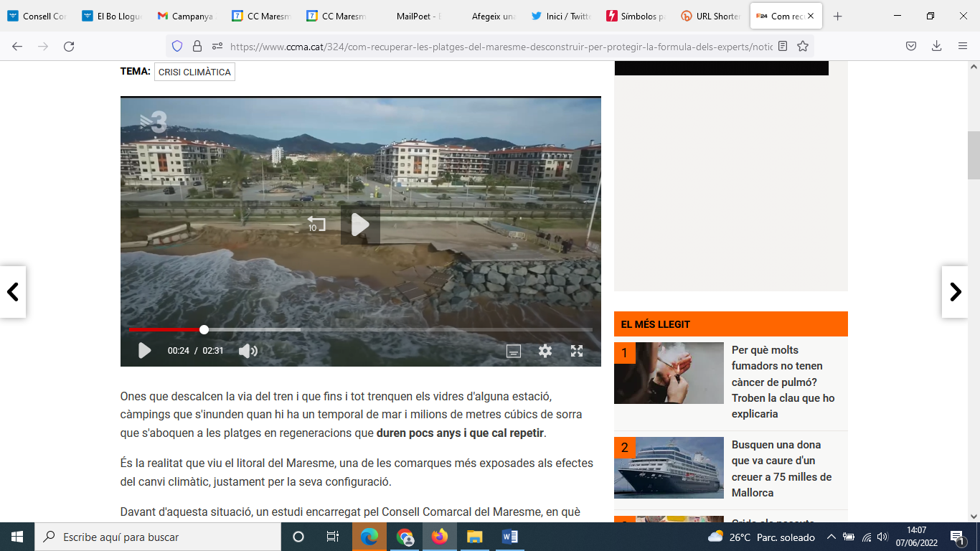This screenshot has width=980, height=551.
Task: Open notification center icon
Action: [957, 537]
